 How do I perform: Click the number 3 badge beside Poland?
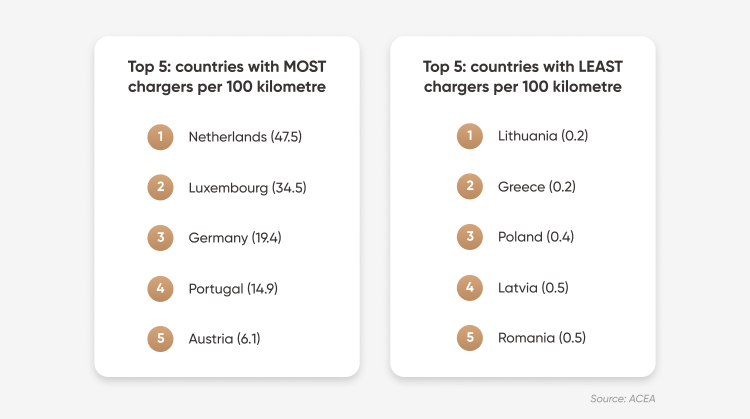470,237
